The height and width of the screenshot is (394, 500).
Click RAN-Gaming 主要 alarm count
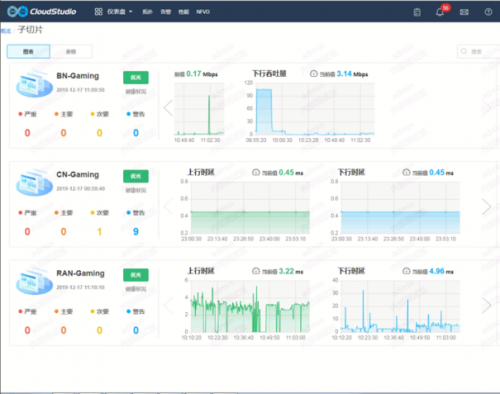[x=63, y=330]
